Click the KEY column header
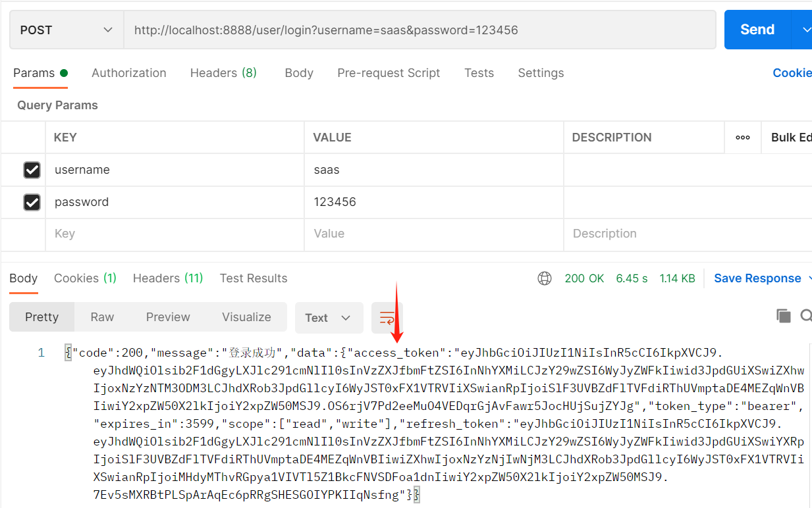The height and width of the screenshot is (508, 812). (x=65, y=138)
